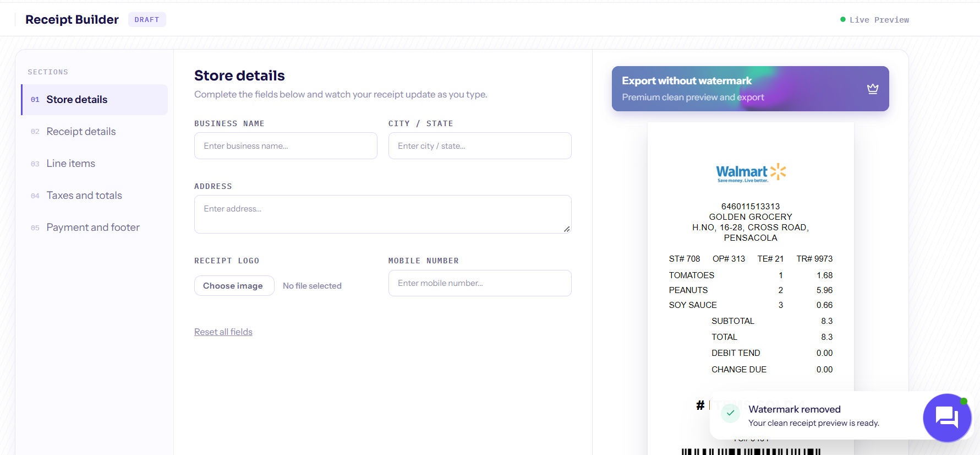Click the Walmart logo on the receipt

click(x=751, y=172)
